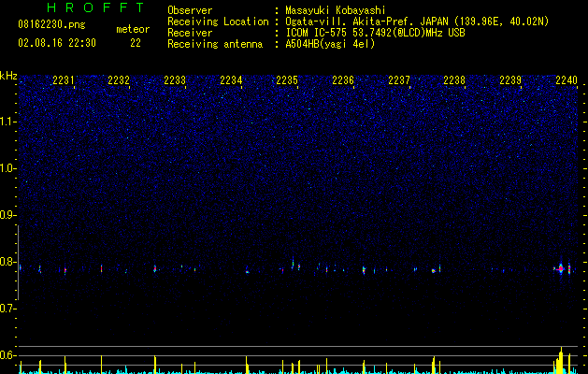Click the 2231 time marker
The image size is (588, 374).
click(x=63, y=80)
